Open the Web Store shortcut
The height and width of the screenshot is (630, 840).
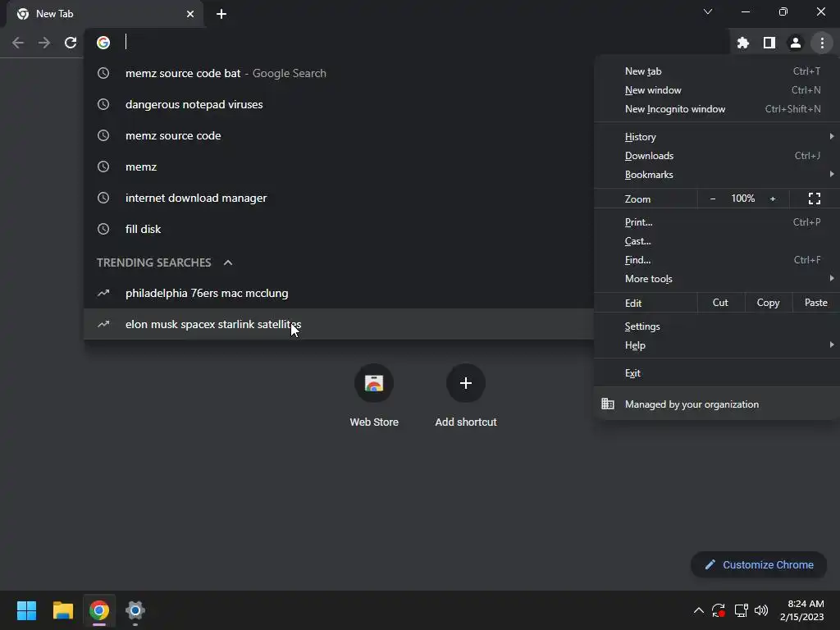374,395
